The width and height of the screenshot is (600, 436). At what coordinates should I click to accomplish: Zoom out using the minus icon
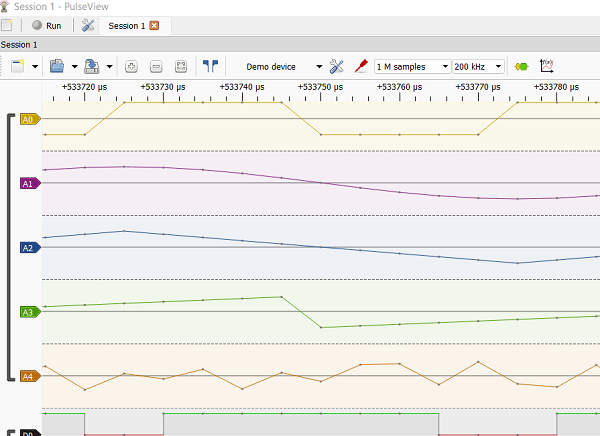156,67
